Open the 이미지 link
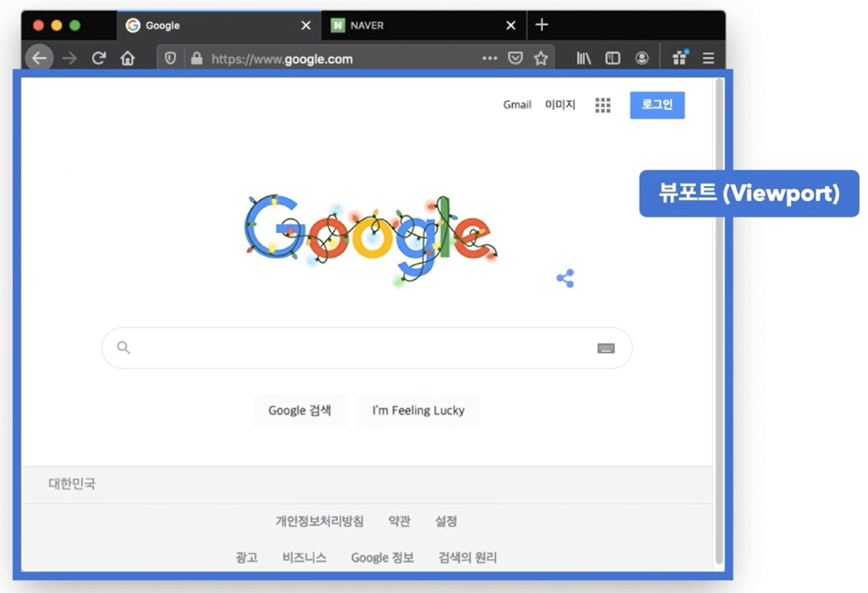This screenshot has height=593, width=868. coord(560,105)
